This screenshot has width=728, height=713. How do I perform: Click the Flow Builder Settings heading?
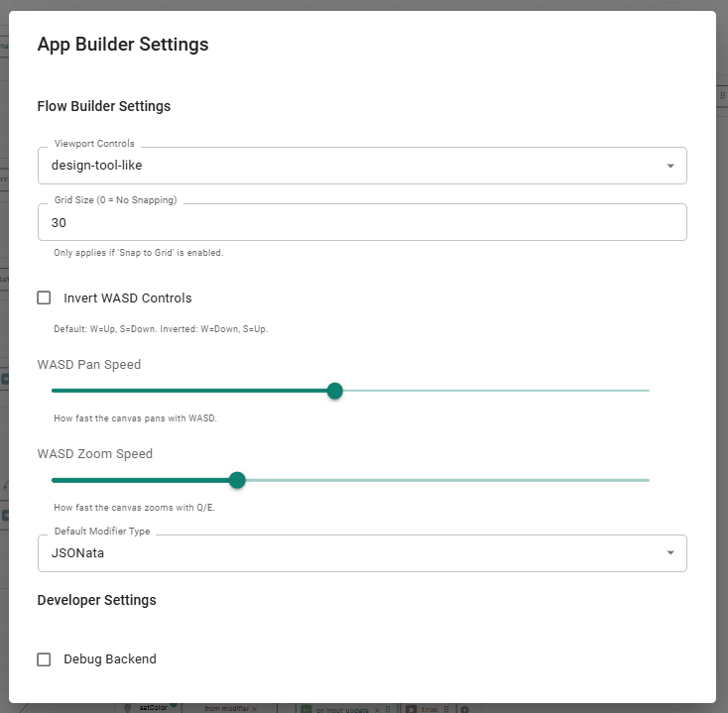[x=104, y=106]
